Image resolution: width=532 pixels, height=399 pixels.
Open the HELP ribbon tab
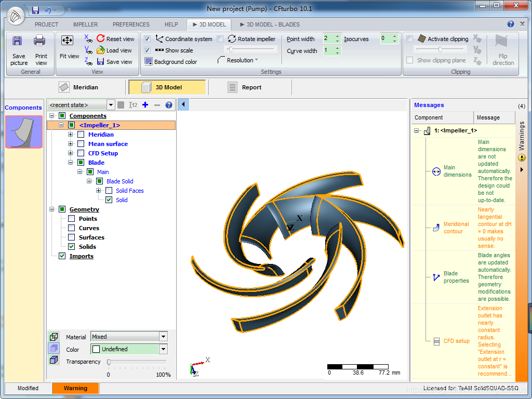click(x=171, y=24)
